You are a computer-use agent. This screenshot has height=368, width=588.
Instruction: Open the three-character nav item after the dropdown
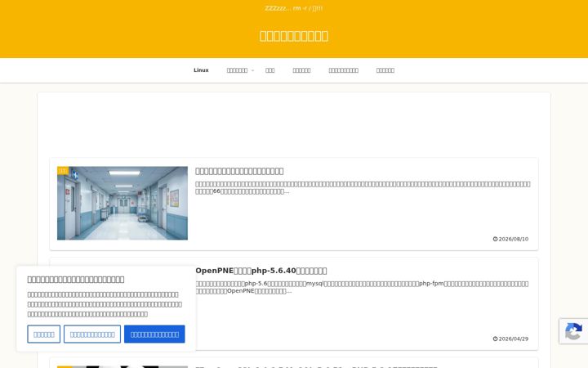[270, 70]
